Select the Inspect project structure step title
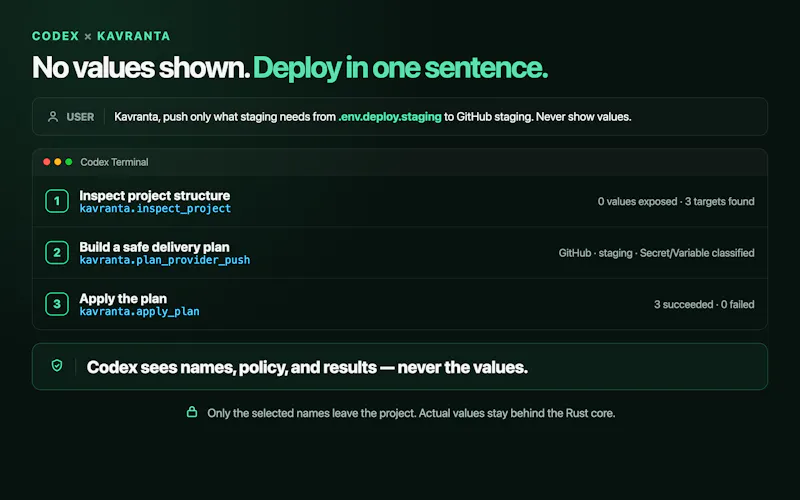Viewport: 800px width, 500px height. 155,195
